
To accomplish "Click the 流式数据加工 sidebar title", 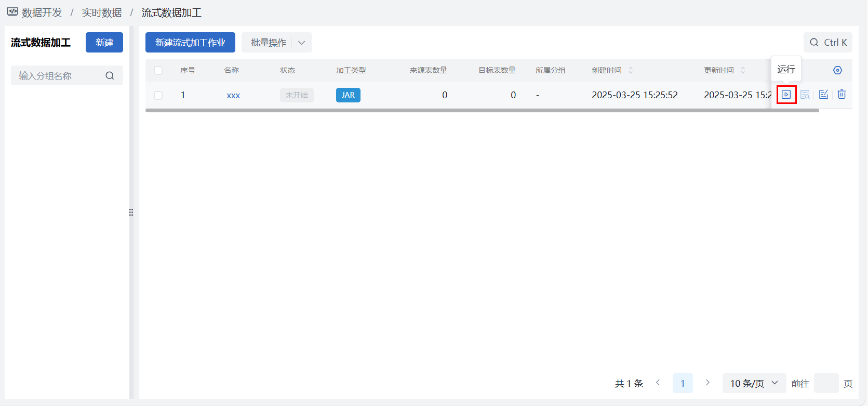I will [41, 43].
